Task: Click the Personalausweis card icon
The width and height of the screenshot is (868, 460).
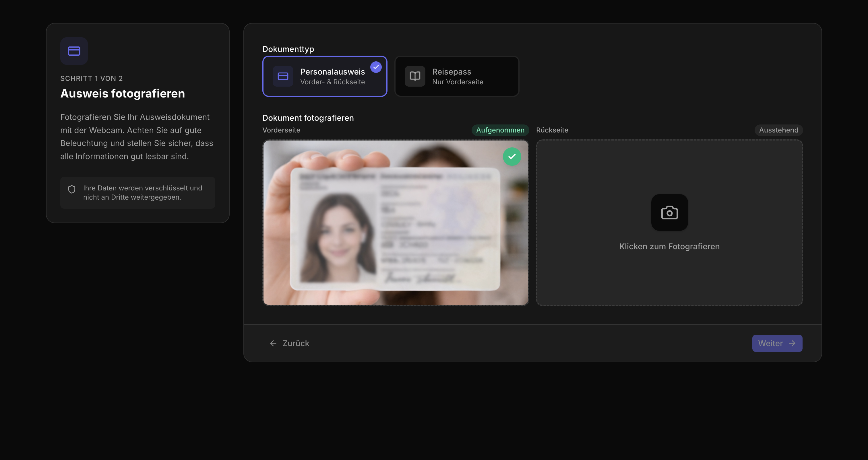Action: (x=283, y=77)
